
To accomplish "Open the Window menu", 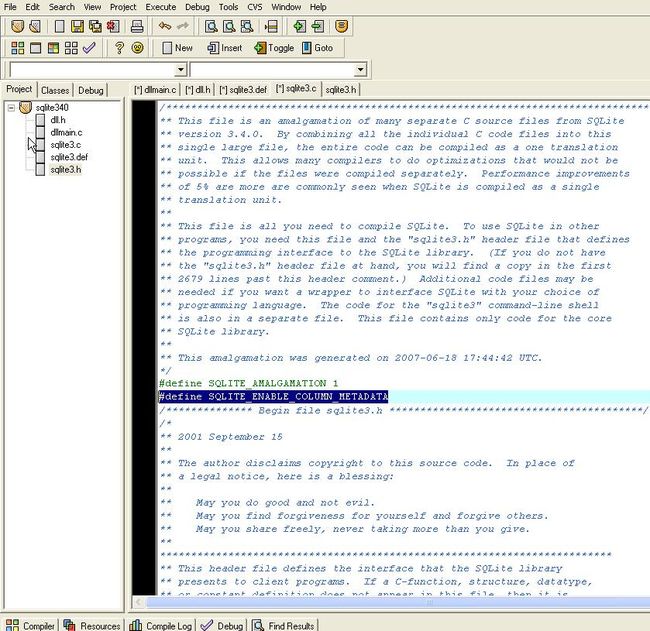I will click(286, 7).
